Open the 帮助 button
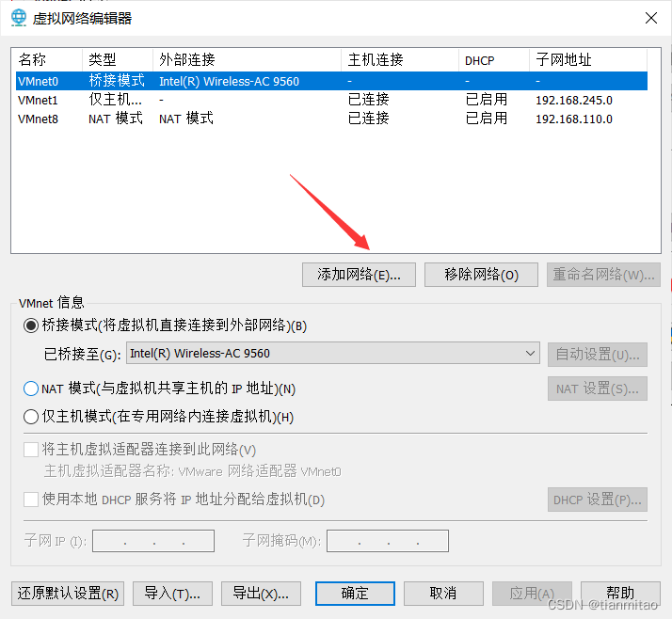This screenshot has width=672, height=619. tap(620, 594)
